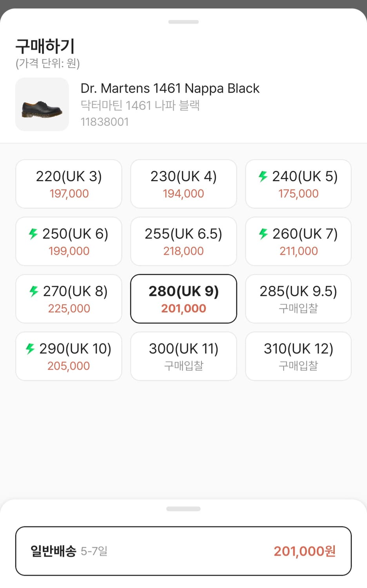Tap the 201,000원 price on delivery button

pyautogui.click(x=305, y=551)
